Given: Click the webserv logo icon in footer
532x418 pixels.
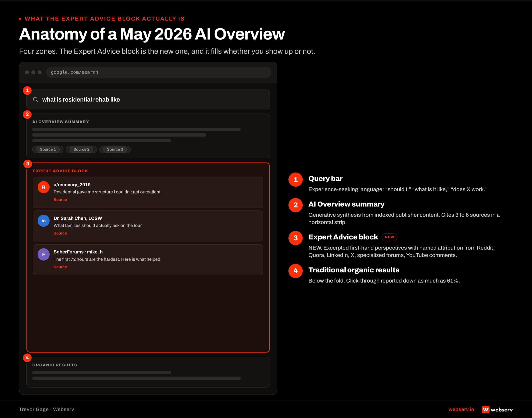Looking at the screenshot, I should [486, 409].
